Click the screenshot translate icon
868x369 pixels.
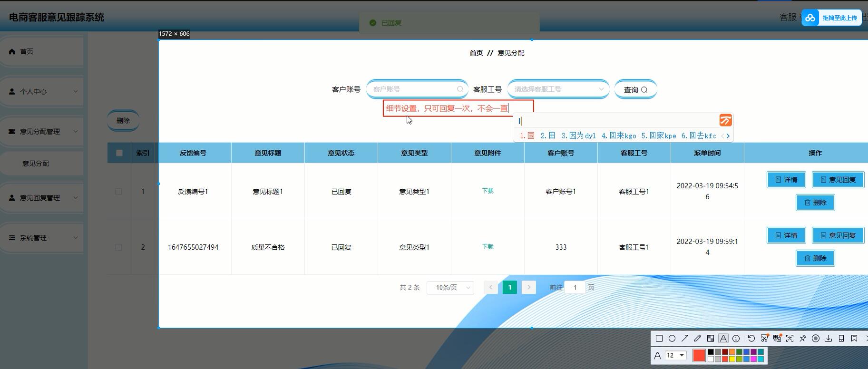(777, 339)
